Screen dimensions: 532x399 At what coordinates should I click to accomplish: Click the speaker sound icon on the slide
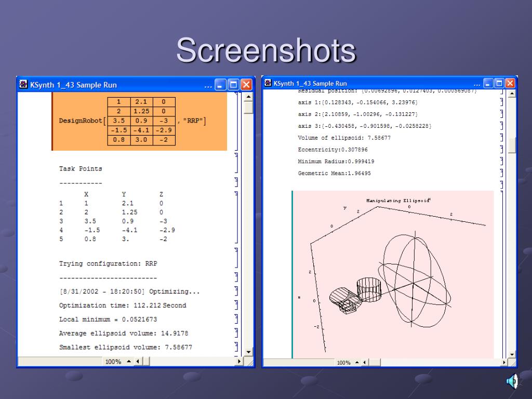tap(512, 381)
